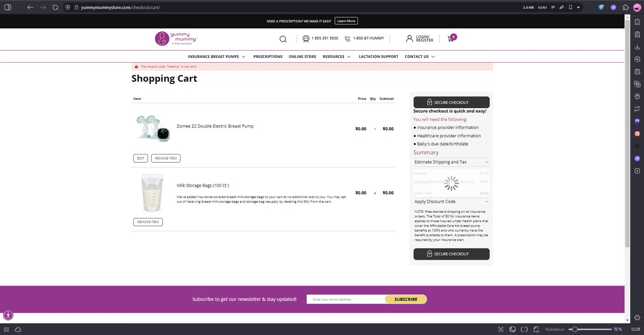Viewport: 644px width, 335px height.
Task: Open the downloads panel icon
Action: tap(637, 47)
